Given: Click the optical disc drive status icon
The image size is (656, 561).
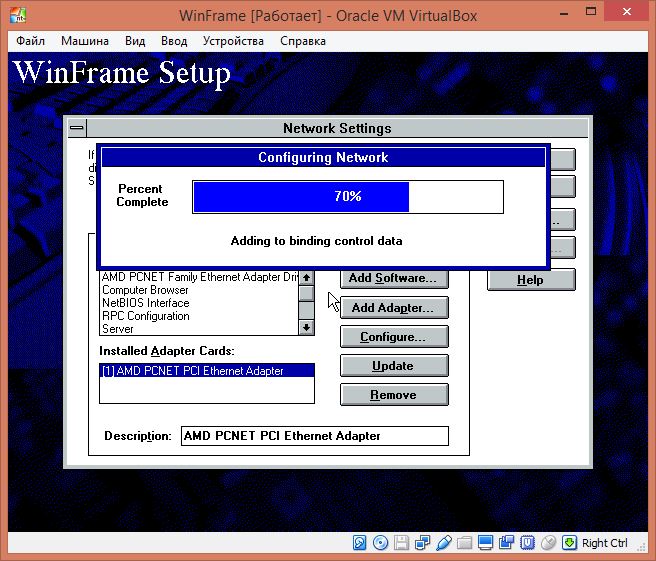Looking at the screenshot, I should pos(380,543).
